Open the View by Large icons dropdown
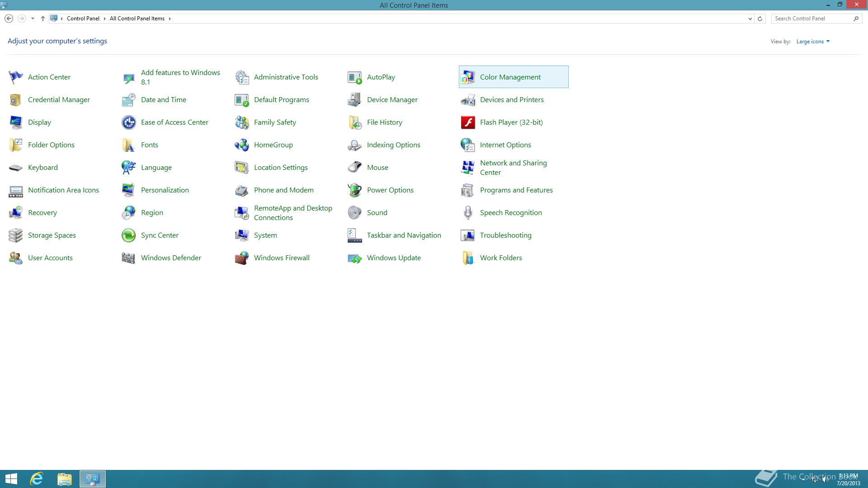 (x=813, y=42)
